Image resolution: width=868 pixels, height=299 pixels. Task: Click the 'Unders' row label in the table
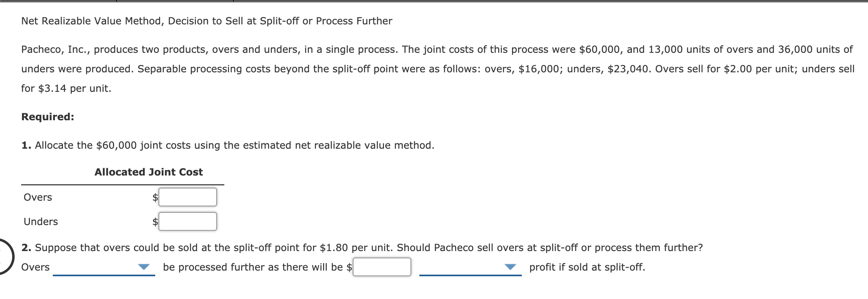(40, 222)
